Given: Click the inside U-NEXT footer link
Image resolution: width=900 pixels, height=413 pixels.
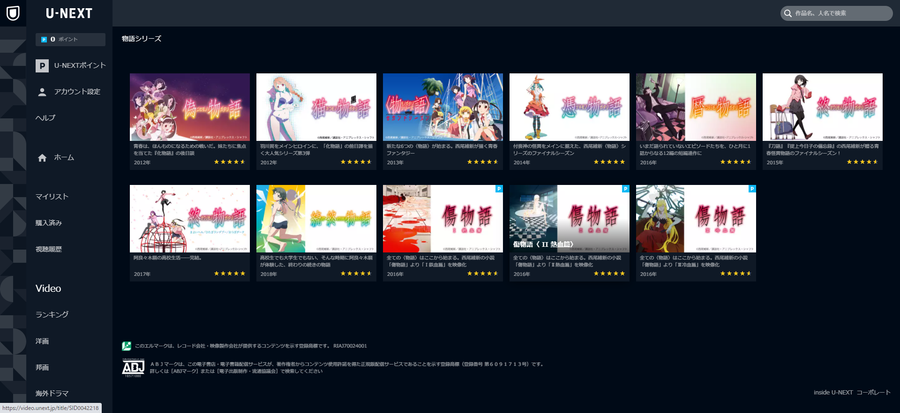Looking at the screenshot, I should (833, 393).
